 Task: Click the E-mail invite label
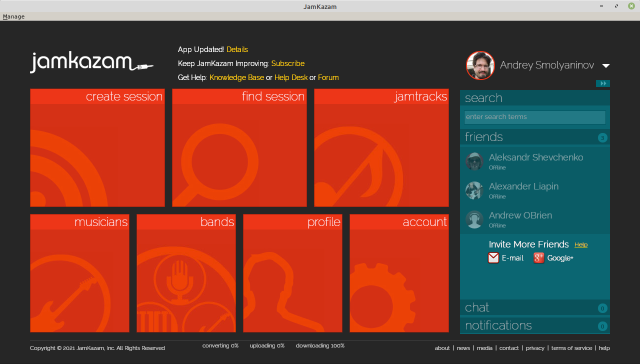point(512,258)
